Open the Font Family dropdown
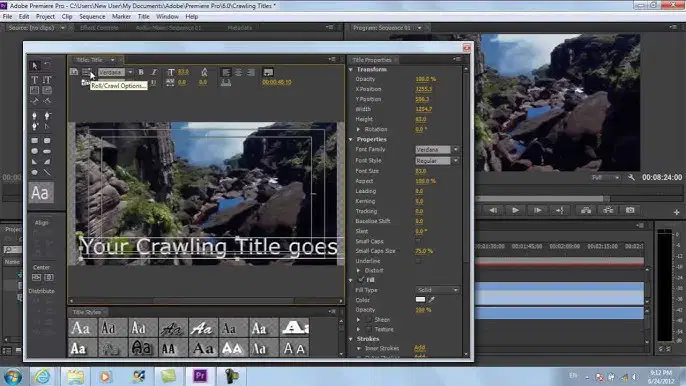686x386 pixels. click(x=437, y=150)
